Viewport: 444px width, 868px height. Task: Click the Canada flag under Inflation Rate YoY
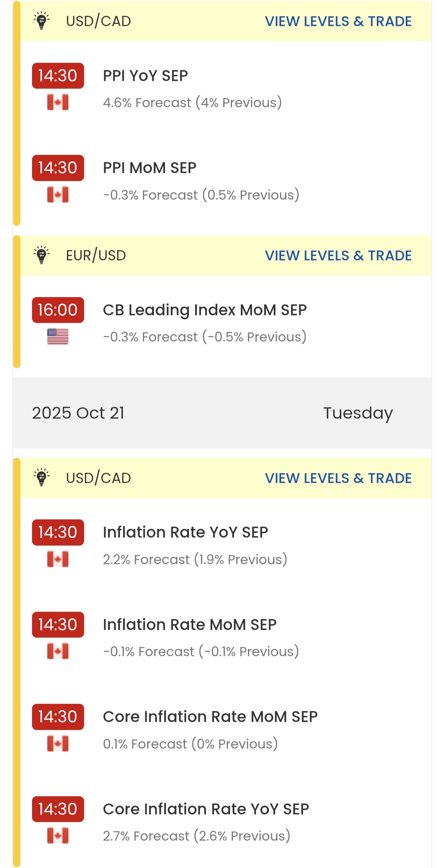58,559
